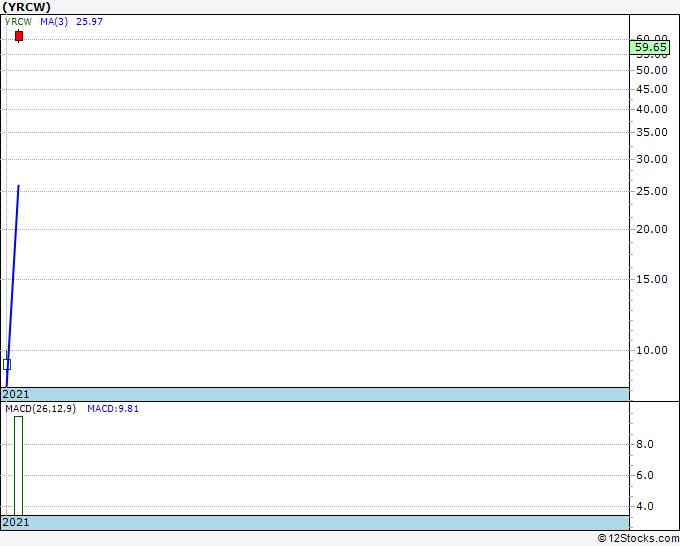This screenshot has height=546, width=680.
Task: Click the 6.0 MACD axis label
Action: pyautogui.click(x=645, y=475)
